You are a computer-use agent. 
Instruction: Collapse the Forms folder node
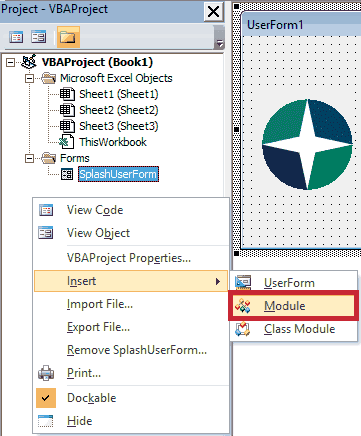pos(30,158)
